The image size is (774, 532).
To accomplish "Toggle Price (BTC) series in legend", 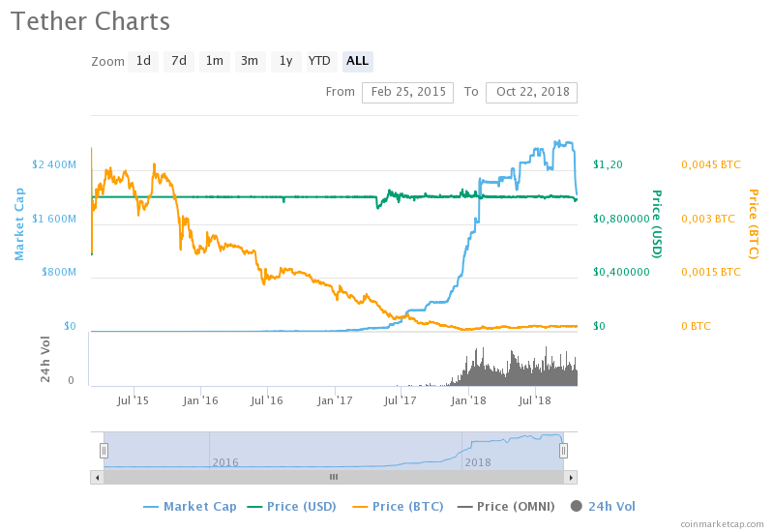I will point(398,507).
